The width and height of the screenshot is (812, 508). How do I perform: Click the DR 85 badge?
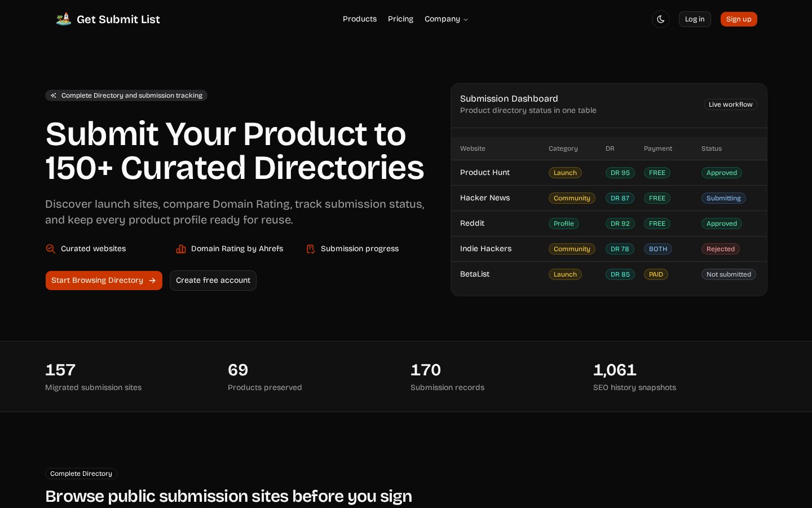coord(620,274)
